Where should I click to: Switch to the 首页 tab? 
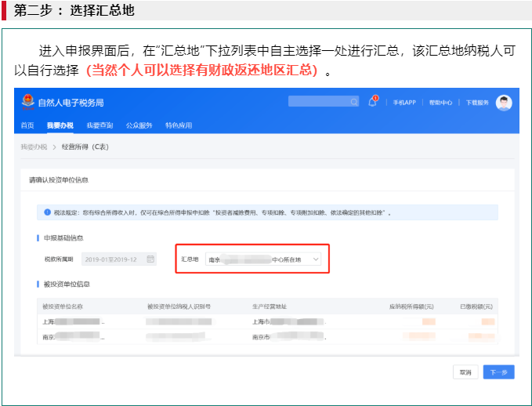[27, 125]
